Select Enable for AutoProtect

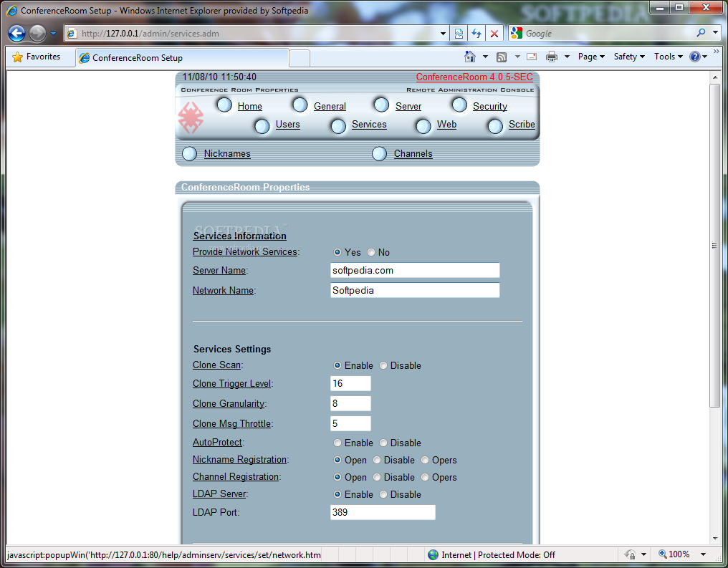[x=337, y=443]
